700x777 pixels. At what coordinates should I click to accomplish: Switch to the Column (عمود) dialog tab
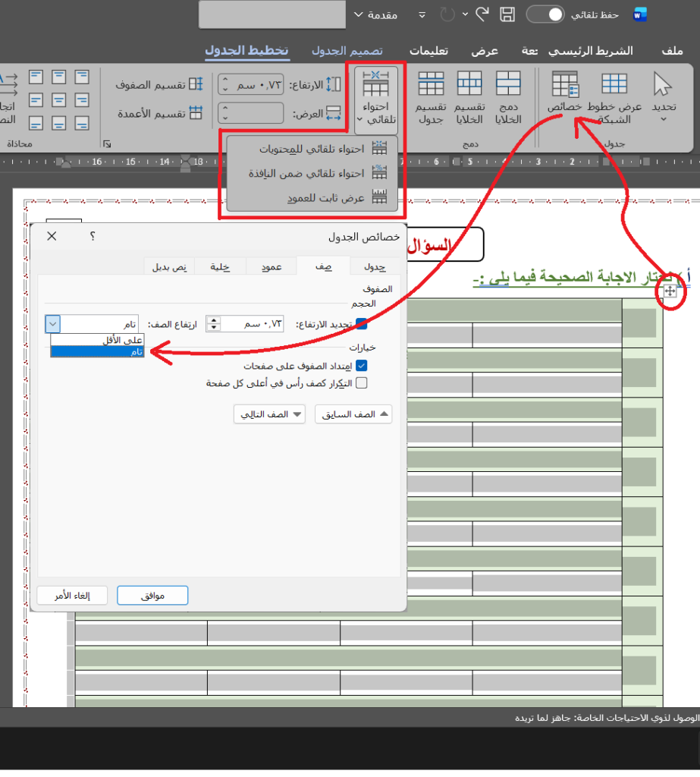point(272,266)
